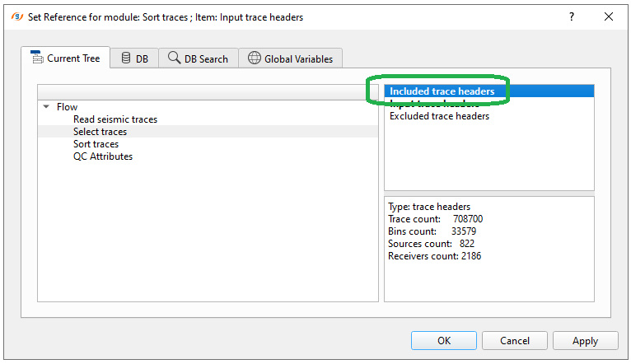Click the Apply button

coord(586,340)
